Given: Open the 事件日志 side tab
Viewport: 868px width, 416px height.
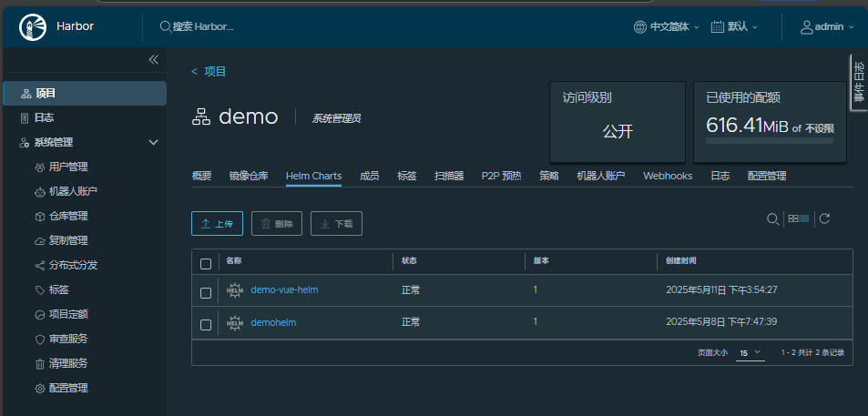Looking at the screenshot, I should [x=859, y=83].
